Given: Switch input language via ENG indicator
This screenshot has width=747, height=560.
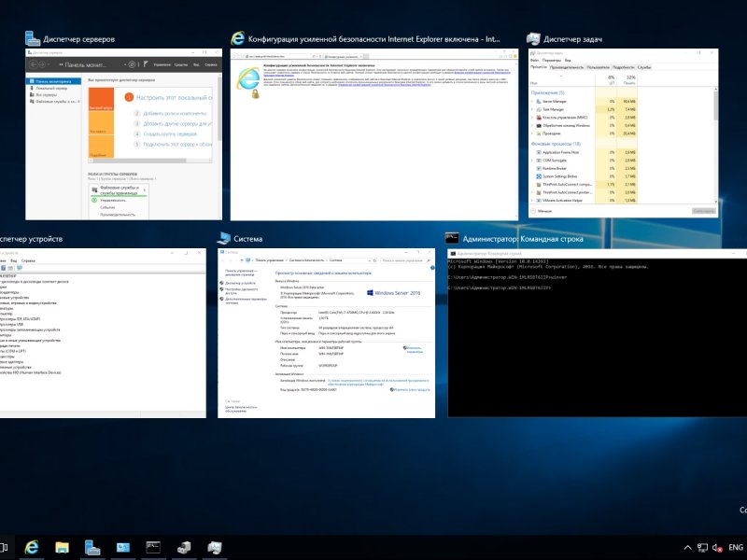Looking at the screenshot, I should pyautogui.click(x=736, y=548).
